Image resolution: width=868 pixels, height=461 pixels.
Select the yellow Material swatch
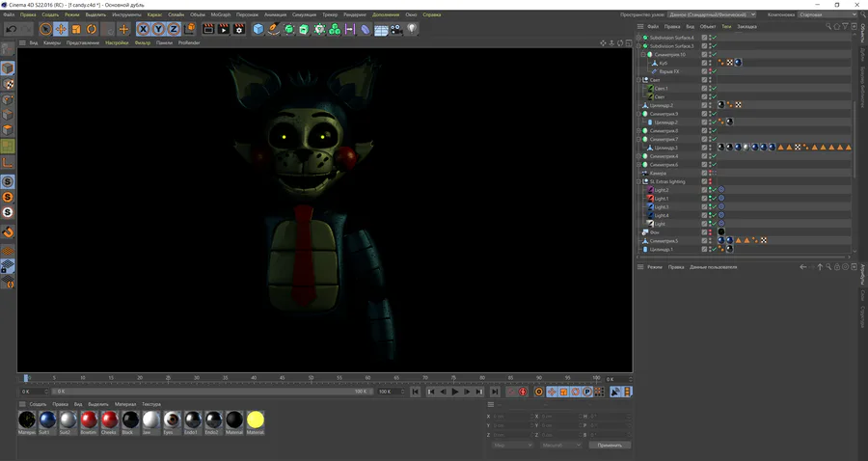256,420
